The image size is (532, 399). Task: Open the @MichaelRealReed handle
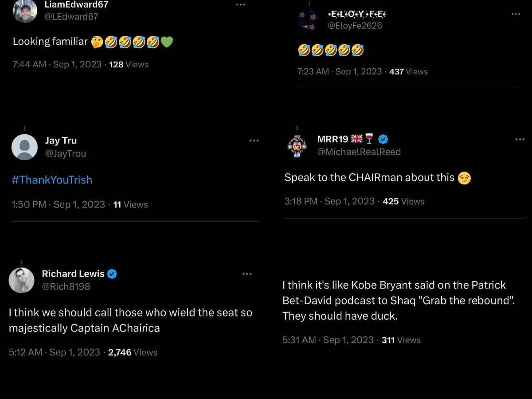(x=359, y=152)
